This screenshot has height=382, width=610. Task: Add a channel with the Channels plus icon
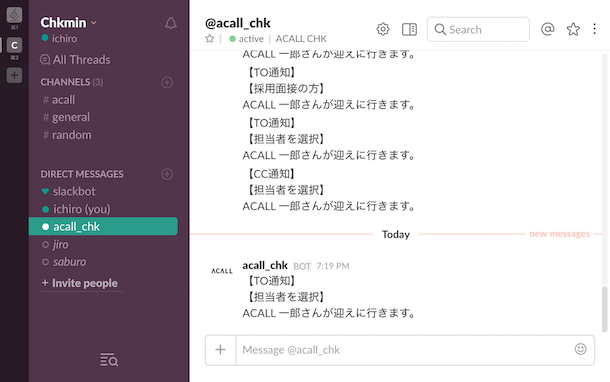point(167,82)
